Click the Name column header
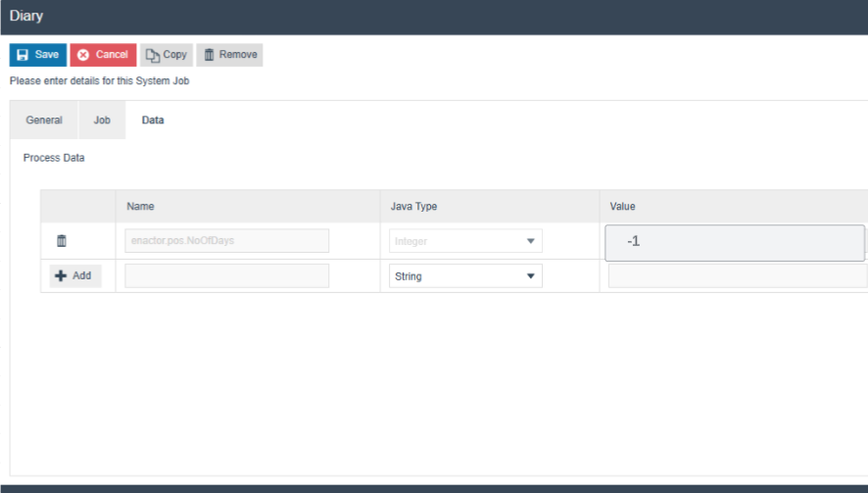868x493 pixels. (x=141, y=207)
